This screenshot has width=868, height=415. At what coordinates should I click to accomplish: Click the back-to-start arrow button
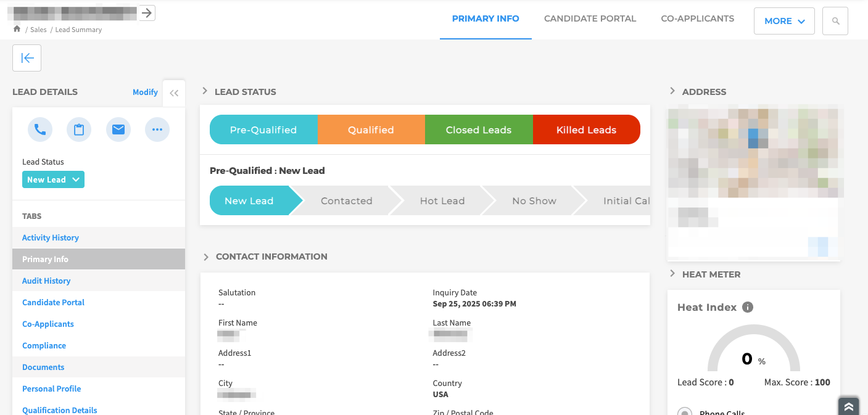pyautogui.click(x=27, y=58)
